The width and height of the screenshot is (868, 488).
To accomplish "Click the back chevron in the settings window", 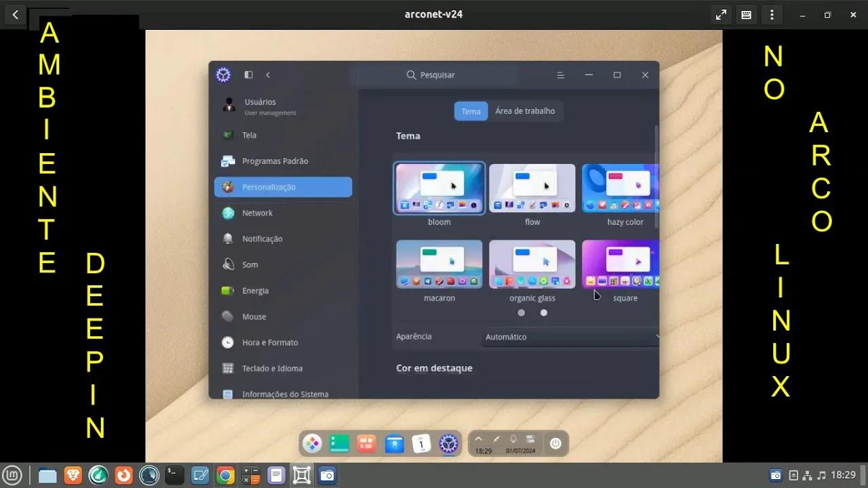I will [268, 75].
